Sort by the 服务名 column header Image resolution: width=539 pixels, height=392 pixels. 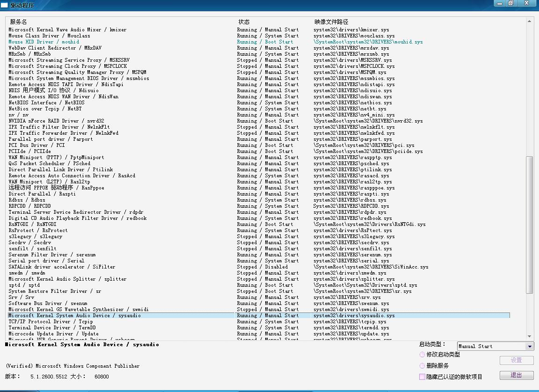tap(18, 22)
